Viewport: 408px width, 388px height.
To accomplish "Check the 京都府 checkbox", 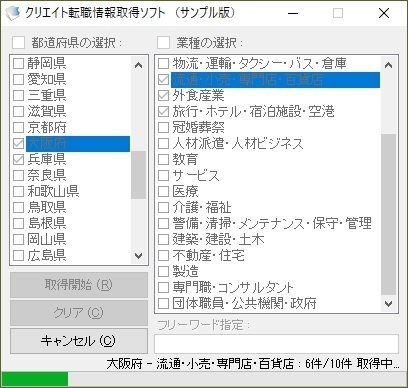I will click(x=18, y=127).
